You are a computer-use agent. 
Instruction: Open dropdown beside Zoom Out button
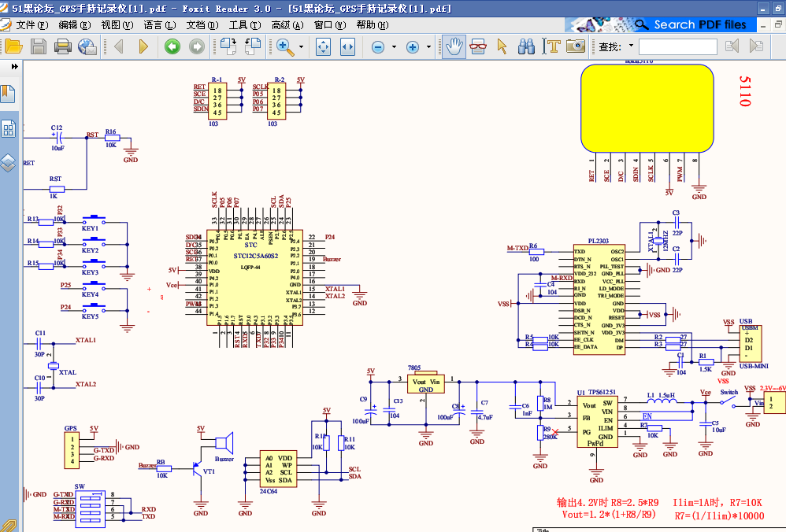(x=394, y=46)
